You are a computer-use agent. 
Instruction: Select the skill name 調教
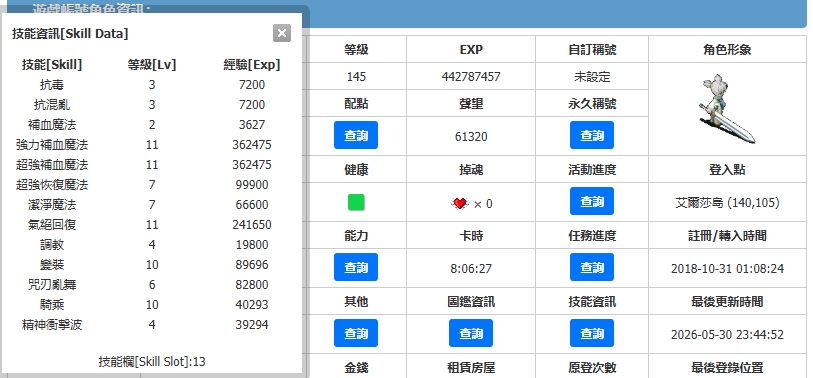click(52, 245)
